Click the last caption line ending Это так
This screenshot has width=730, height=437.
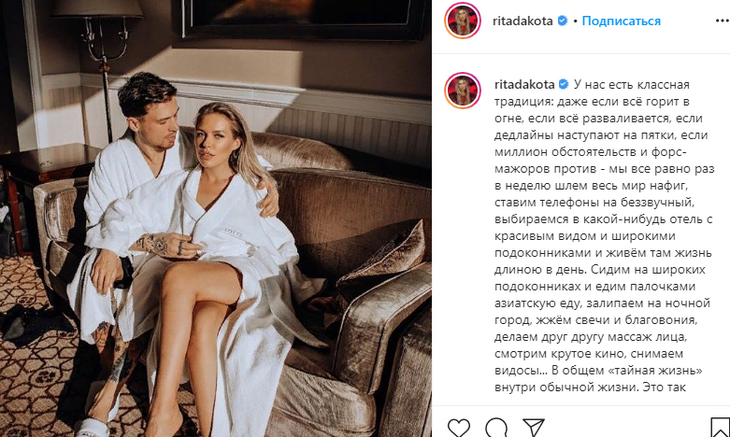tap(590, 387)
